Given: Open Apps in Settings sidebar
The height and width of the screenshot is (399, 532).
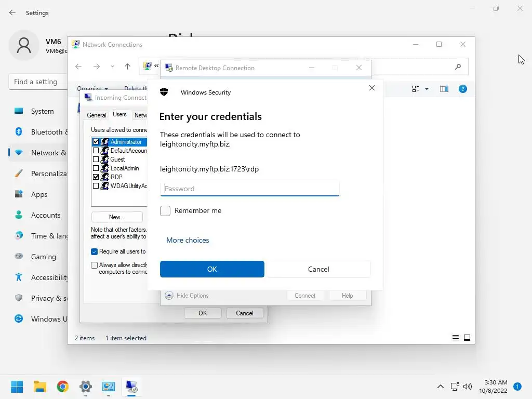Looking at the screenshot, I should pos(38,194).
